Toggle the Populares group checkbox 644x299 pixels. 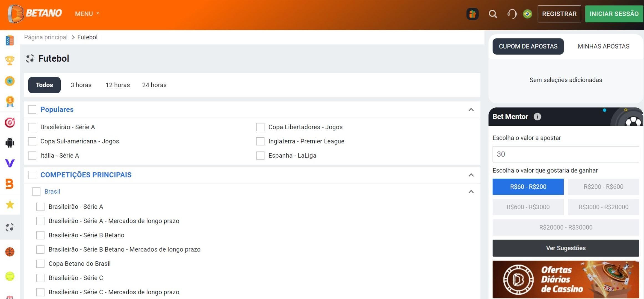click(32, 110)
